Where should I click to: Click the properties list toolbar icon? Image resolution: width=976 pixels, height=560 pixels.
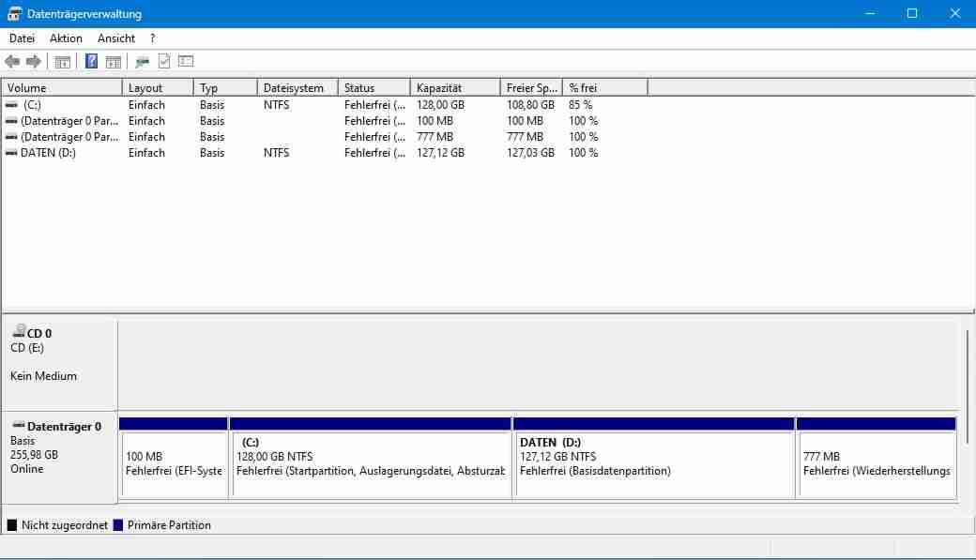tap(186, 62)
